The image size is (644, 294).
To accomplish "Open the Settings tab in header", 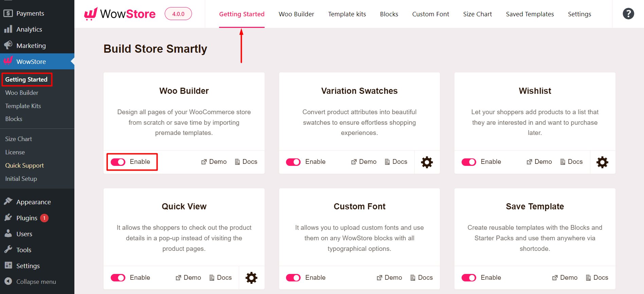I will coord(579,14).
